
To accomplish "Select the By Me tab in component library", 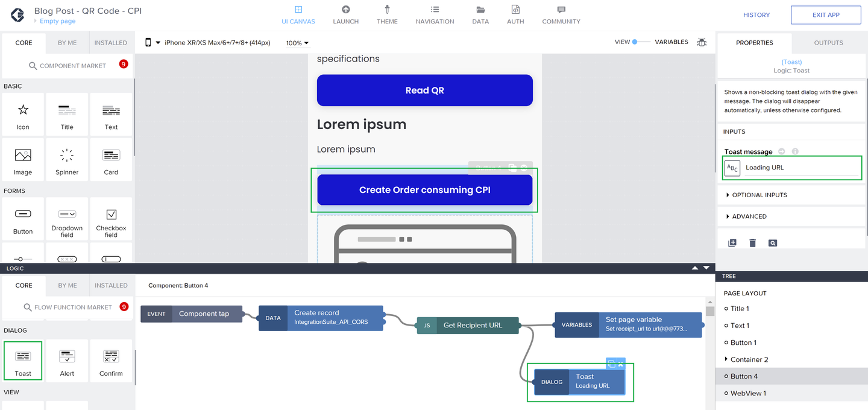I will tap(68, 43).
